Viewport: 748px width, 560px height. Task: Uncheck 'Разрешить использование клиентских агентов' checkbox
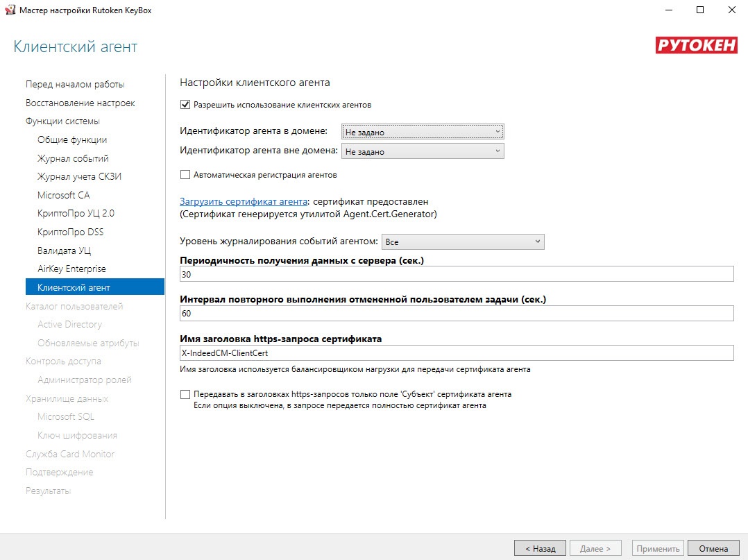[x=185, y=105]
